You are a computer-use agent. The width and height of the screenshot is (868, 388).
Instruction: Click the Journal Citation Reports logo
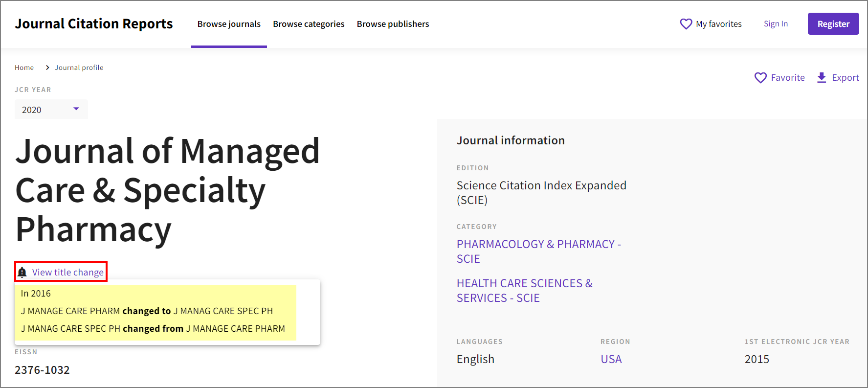coord(94,23)
